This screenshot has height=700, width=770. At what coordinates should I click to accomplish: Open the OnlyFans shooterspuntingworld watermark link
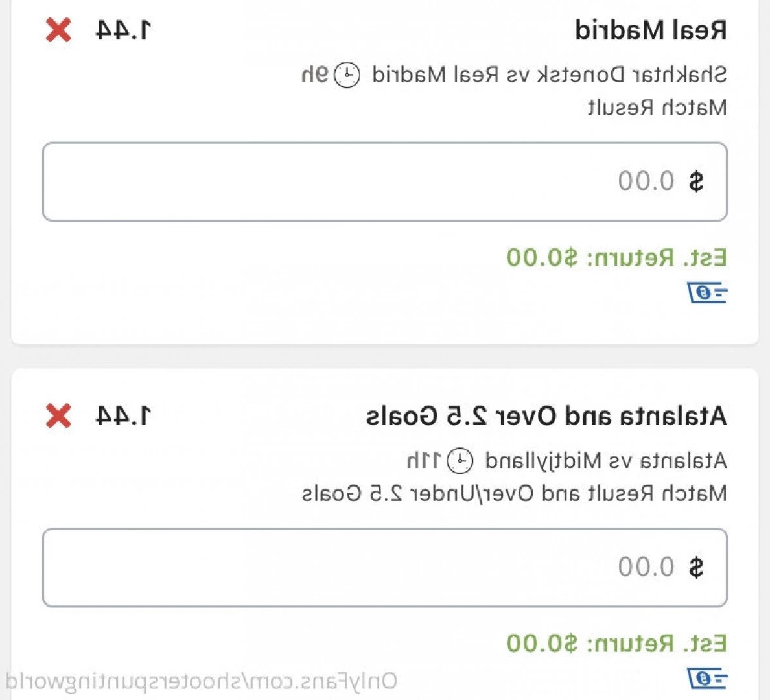[x=202, y=681]
